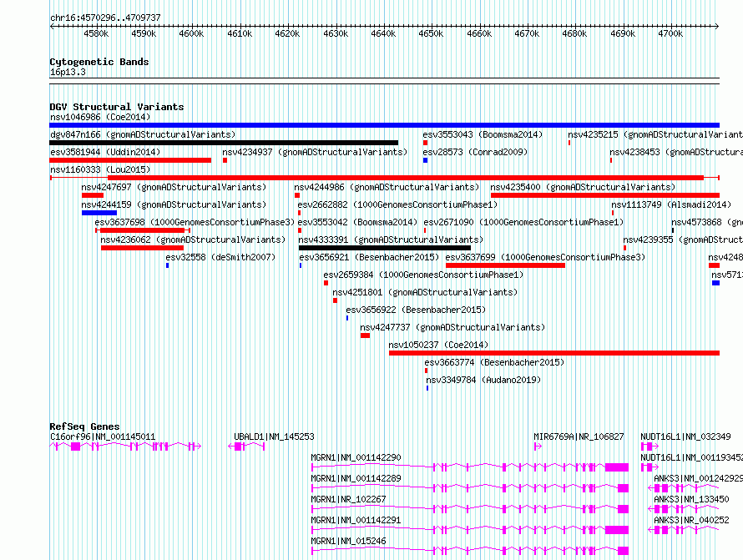Image resolution: width=743 pixels, height=560 pixels.
Task: Open the esv3656921 (Besenbacher2015) label
Action: click(x=369, y=257)
